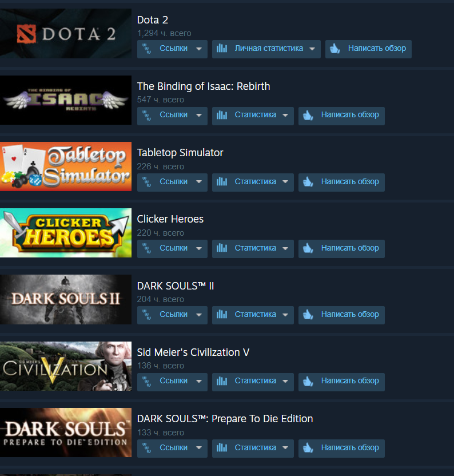Viewport: 454px width, 476px height.
Task: Click the bar chart icon in the Dota 2 row
Action: click(222, 48)
